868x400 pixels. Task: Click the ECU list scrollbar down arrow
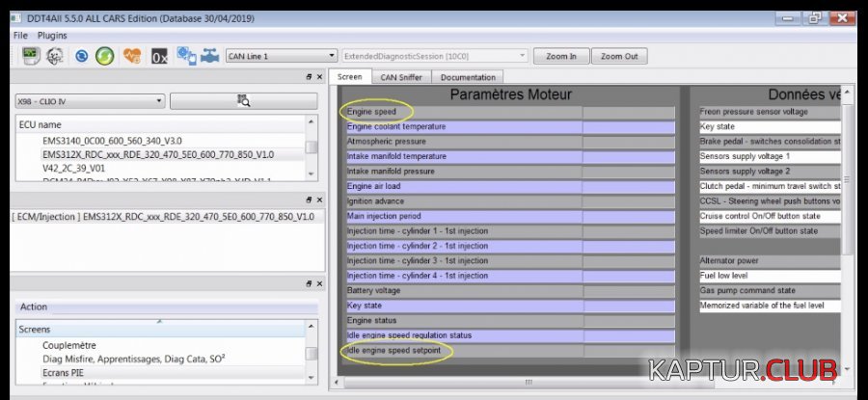[x=312, y=174]
